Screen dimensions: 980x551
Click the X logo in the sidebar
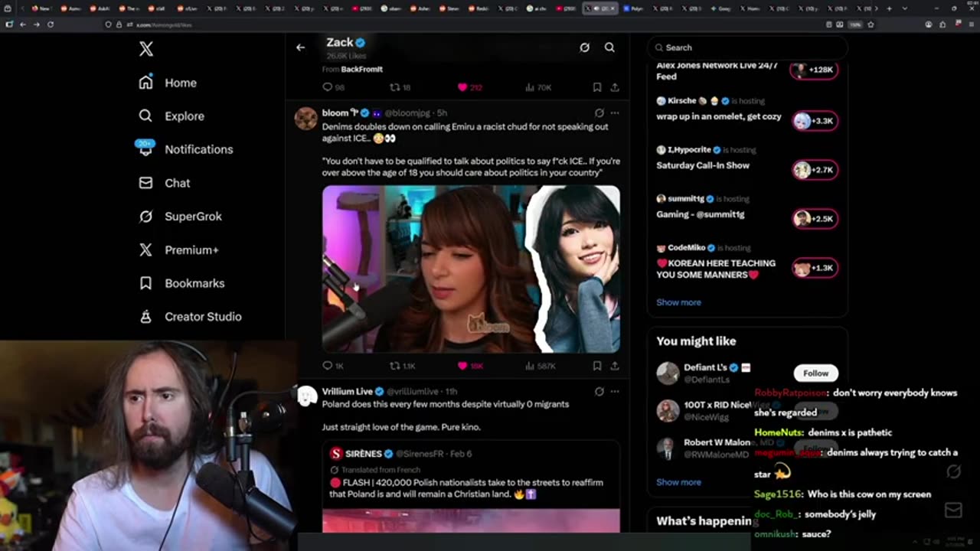coord(146,49)
